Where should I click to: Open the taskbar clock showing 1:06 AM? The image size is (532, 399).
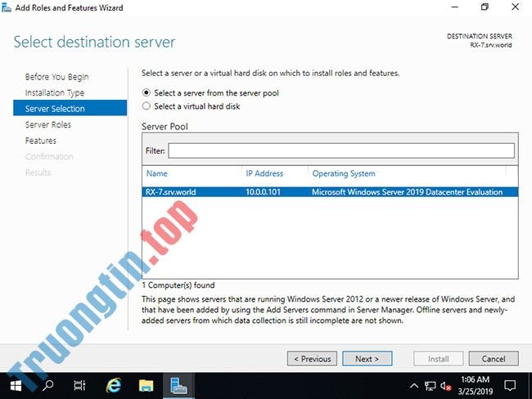coord(475,386)
